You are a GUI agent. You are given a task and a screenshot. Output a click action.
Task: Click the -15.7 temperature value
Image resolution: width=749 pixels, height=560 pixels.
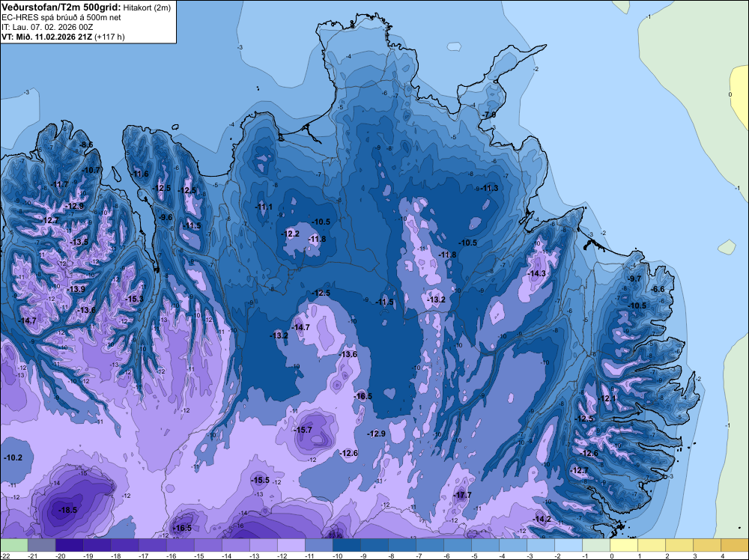[x=303, y=430]
